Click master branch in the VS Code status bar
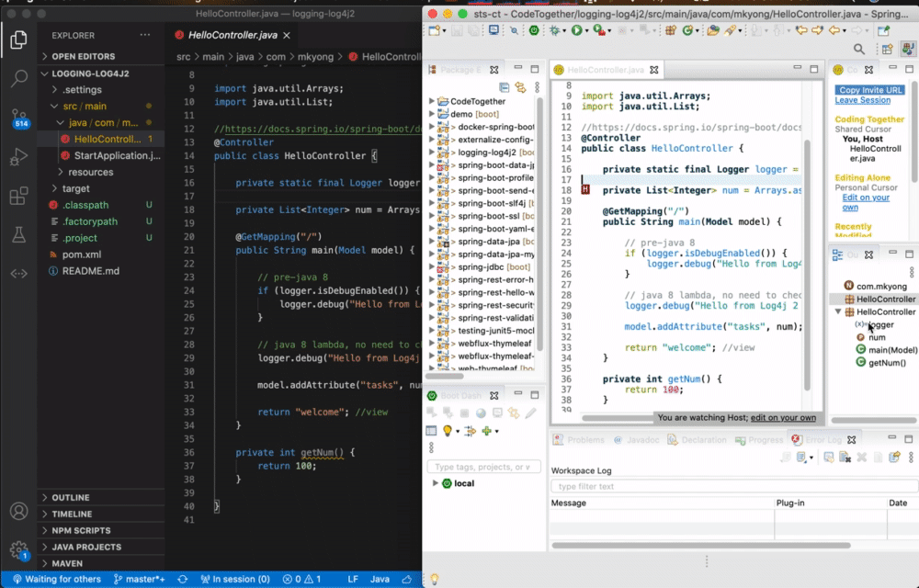This screenshot has height=588, width=919. (140, 579)
